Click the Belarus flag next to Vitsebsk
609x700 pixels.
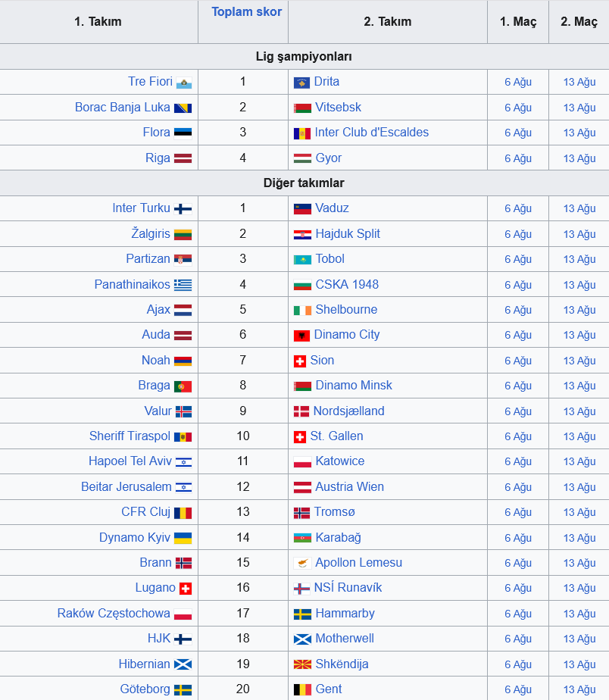(302, 108)
